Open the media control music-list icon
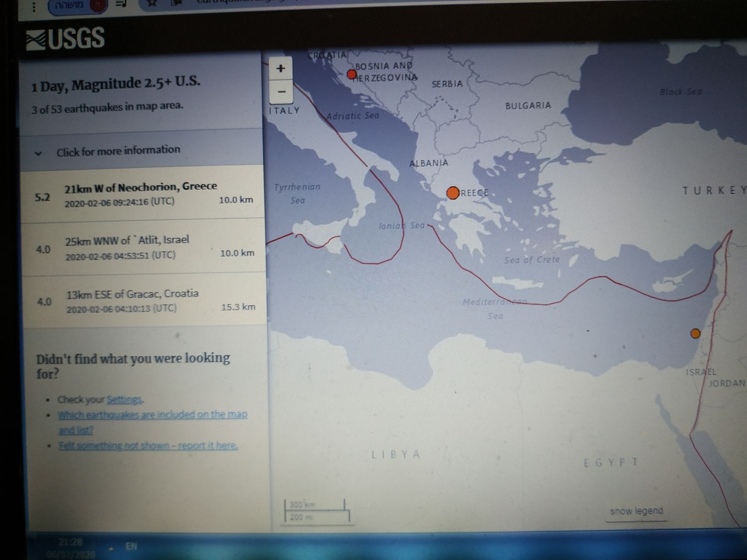The height and width of the screenshot is (560, 747). 121,4
